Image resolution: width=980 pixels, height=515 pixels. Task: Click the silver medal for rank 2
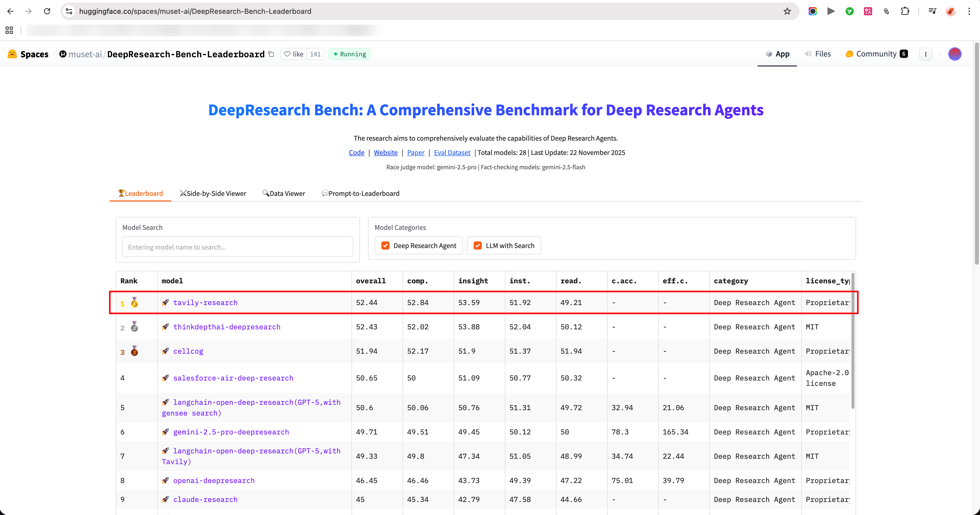[134, 327]
